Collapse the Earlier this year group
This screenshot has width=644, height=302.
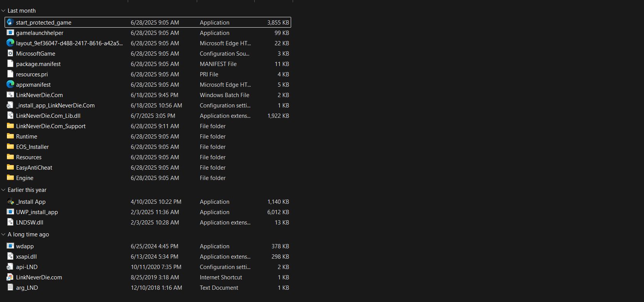(3, 190)
